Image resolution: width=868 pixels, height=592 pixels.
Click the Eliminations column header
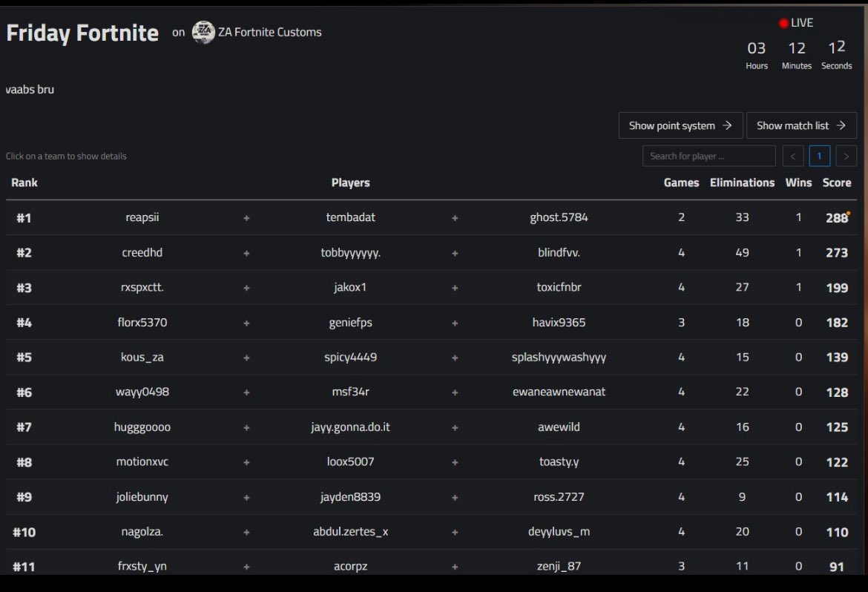click(x=743, y=182)
